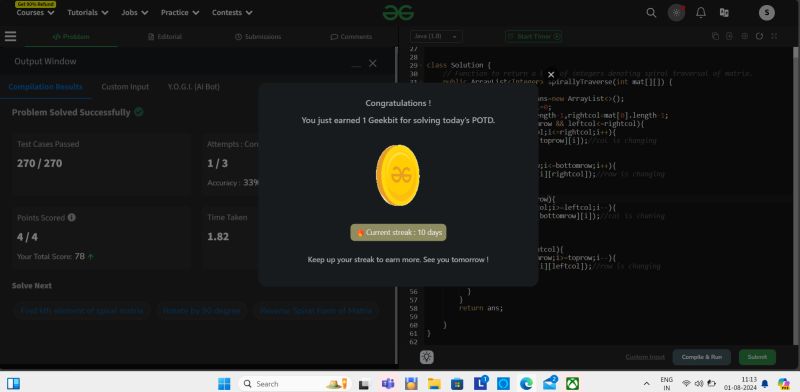Toggle the light/dark theme sun icon
800x392 pixels.
[x=677, y=13]
